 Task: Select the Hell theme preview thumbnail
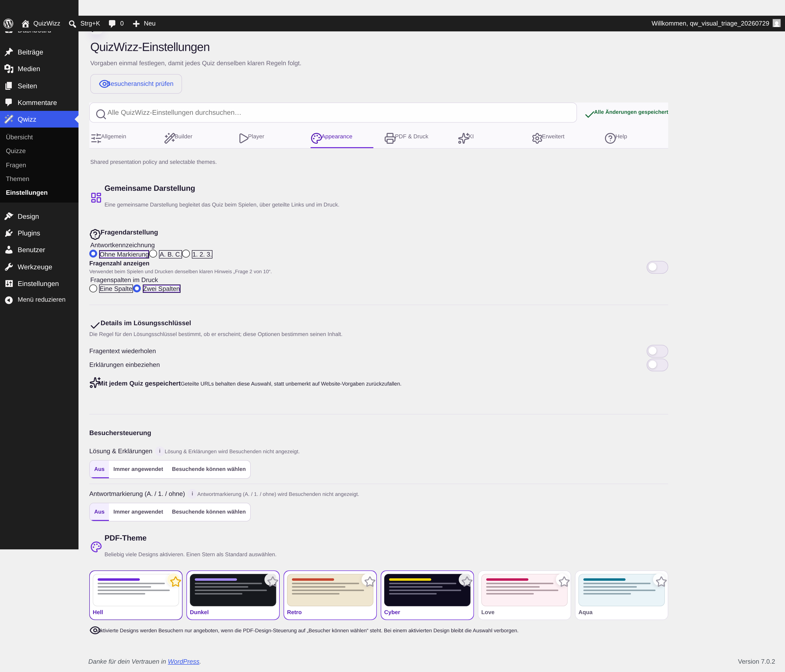point(136,590)
